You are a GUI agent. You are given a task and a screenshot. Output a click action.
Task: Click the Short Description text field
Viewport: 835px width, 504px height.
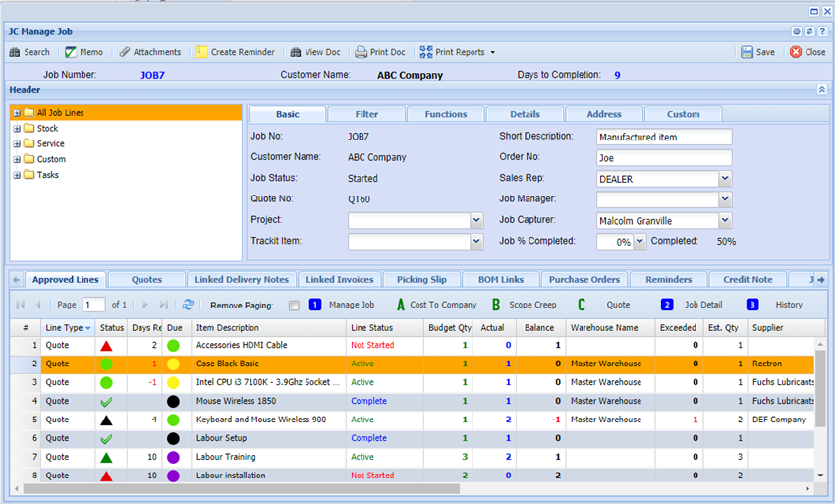[664, 137]
